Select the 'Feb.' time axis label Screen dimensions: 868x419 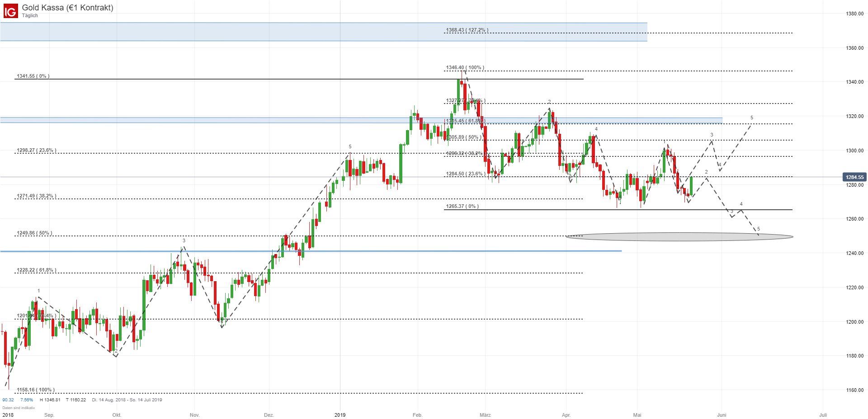coord(417,415)
